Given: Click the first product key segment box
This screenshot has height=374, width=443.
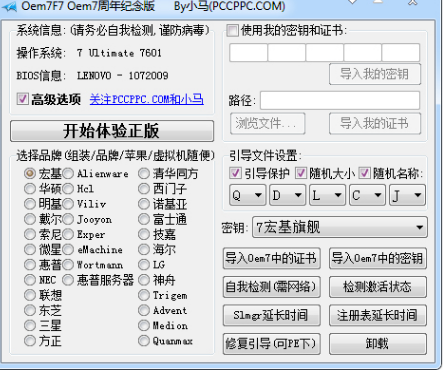Looking at the screenshot, I should (248, 52).
